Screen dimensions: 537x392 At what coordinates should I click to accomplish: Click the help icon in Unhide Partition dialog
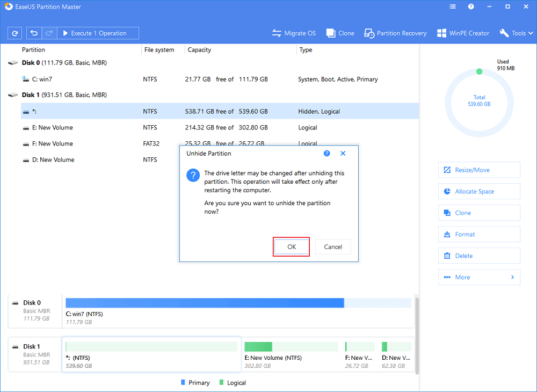327,154
